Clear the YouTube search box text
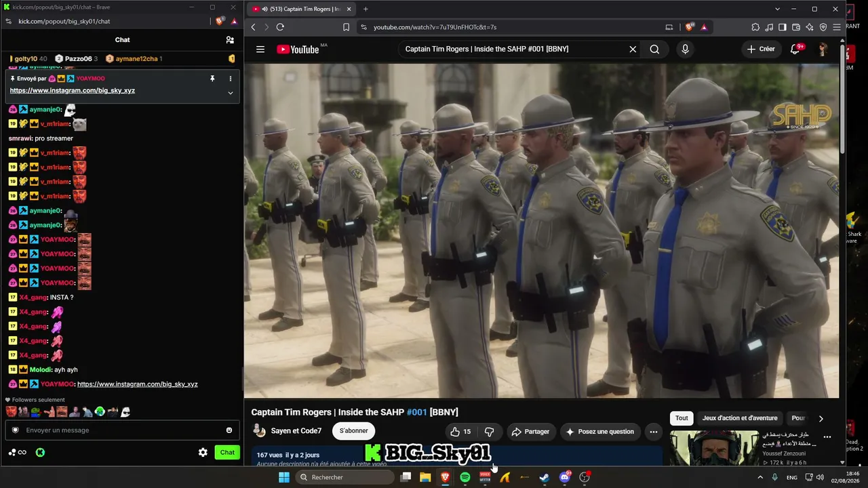 click(633, 49)
